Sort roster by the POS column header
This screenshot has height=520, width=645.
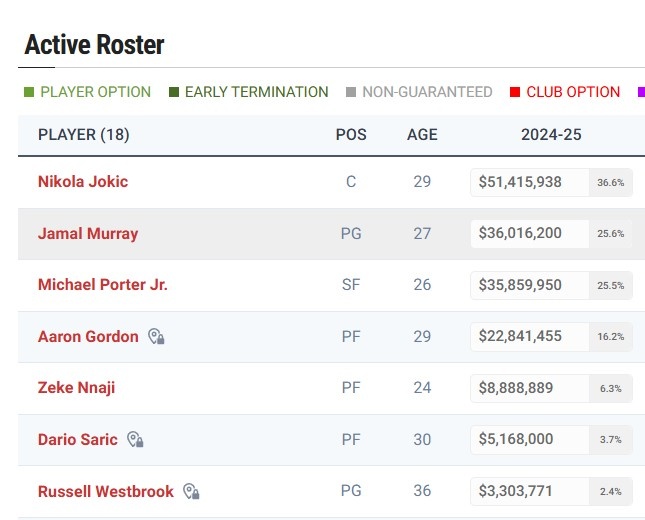click(x=351, y=135)
